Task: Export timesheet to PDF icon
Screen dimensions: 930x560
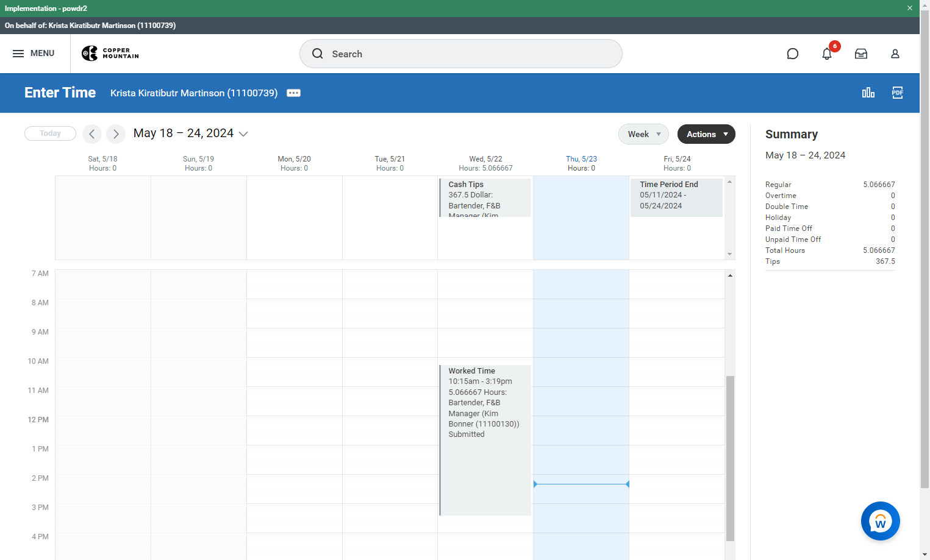Action: (x=898, y=93)
